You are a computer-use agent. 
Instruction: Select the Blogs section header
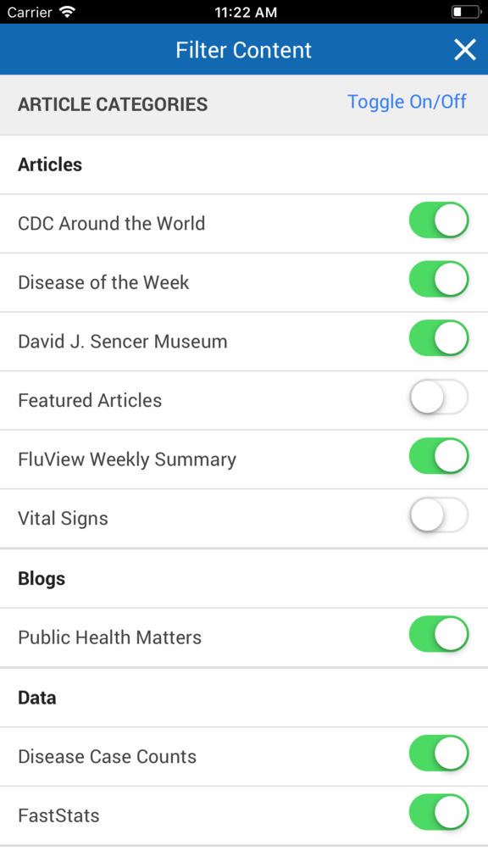click(x=42, y=578)
